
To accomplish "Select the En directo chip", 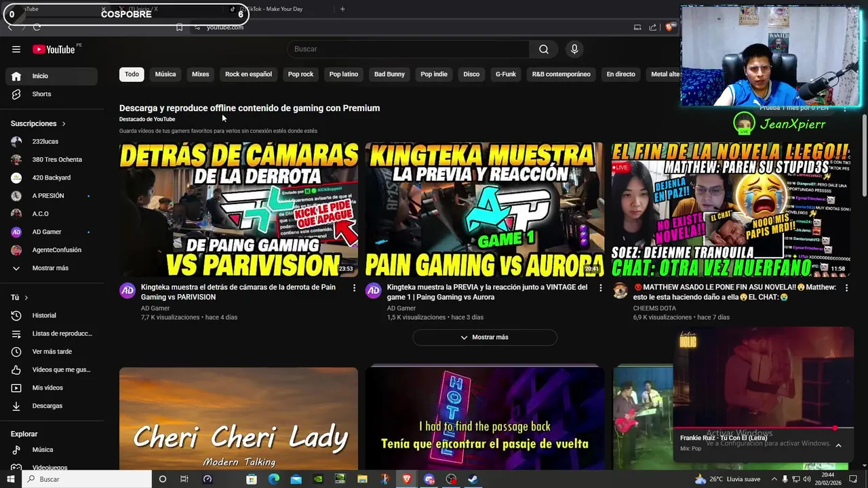I will coord(620,74).
